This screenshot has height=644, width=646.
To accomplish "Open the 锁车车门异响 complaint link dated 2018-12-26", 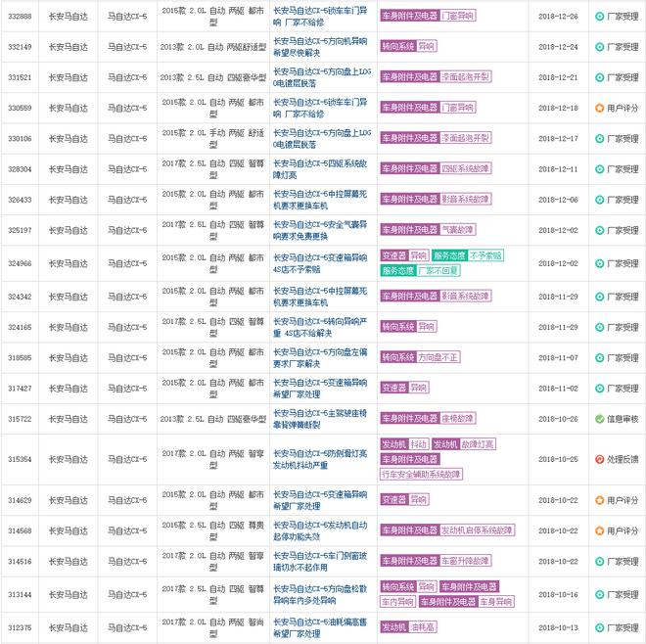I will coord(320,17).
